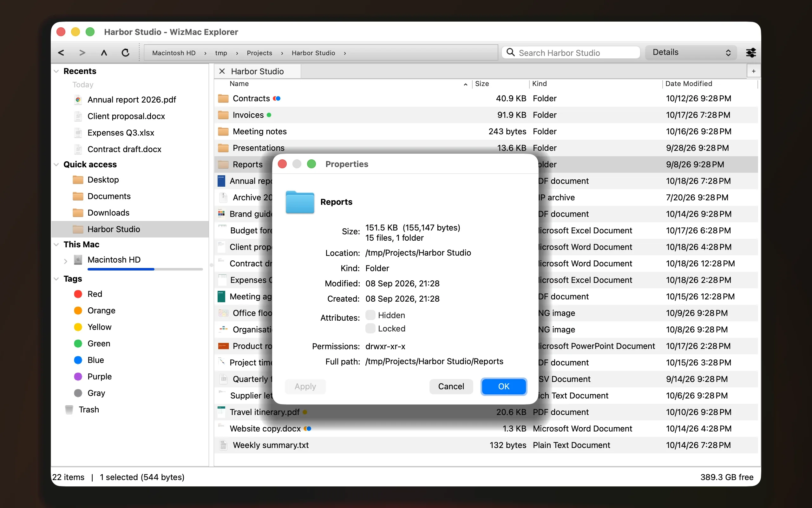This screenshot has width=812, height=508.
Task: Confirm the Properties dialog with OK
Action: (504, 386)
